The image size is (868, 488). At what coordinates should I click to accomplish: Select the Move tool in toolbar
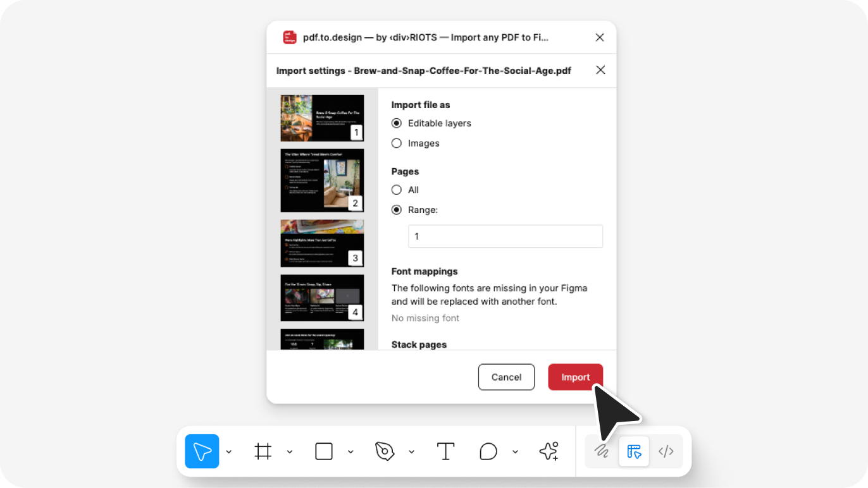click(202, 451)
